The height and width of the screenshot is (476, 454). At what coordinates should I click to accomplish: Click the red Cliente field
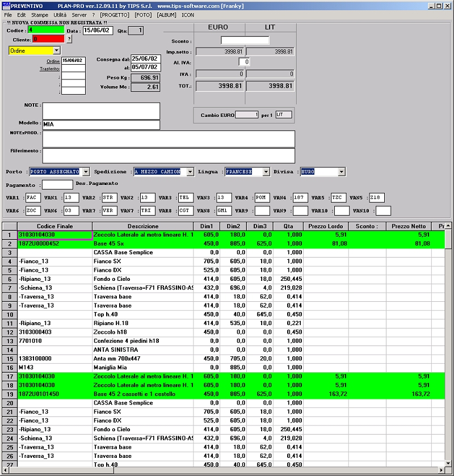pos(49,39)
